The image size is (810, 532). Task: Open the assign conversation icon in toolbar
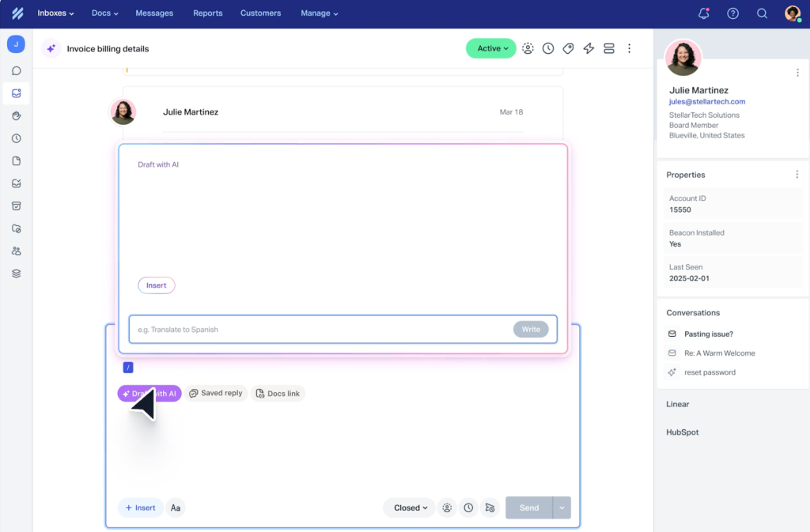click(528, 48)
